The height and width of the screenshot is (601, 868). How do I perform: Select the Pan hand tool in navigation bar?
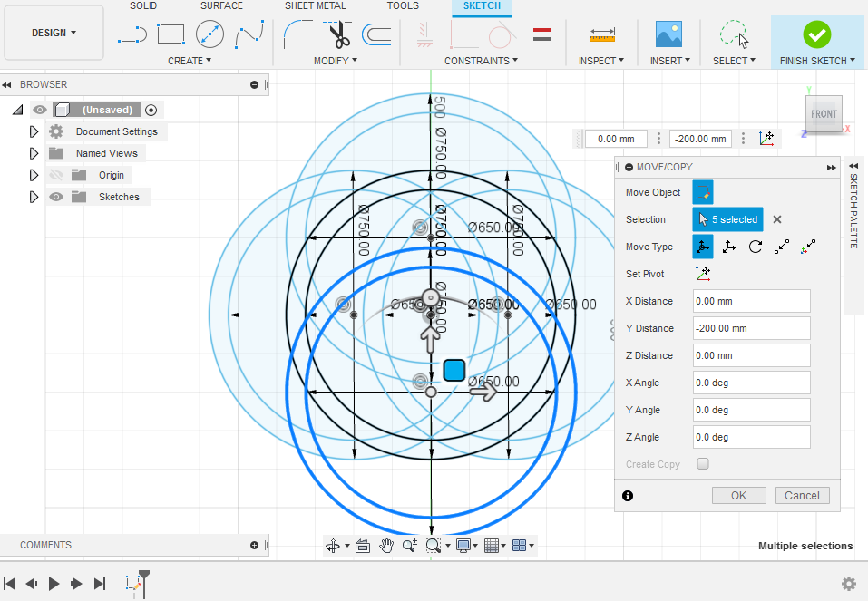click(x=385, y=546)
